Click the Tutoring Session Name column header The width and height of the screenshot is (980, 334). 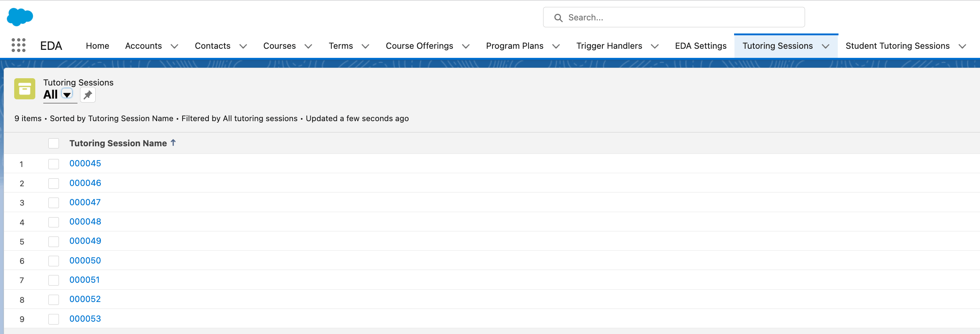pos(118,143)
